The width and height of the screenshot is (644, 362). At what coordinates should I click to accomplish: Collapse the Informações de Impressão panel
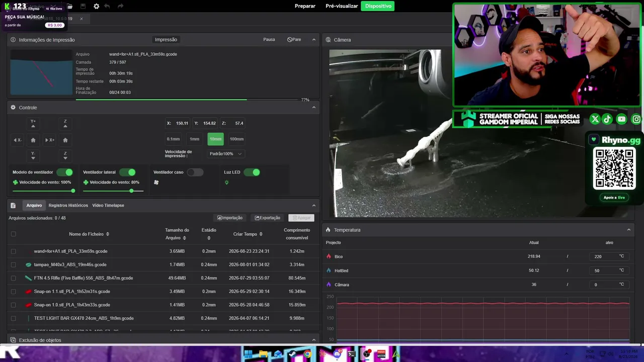coord(314,40)
